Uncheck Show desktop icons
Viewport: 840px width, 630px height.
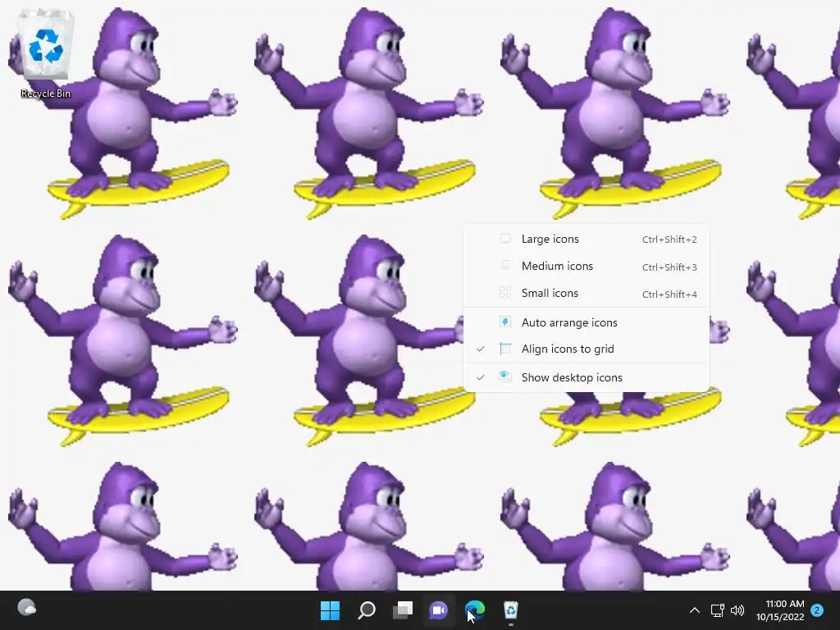click(x=586, y=377)
